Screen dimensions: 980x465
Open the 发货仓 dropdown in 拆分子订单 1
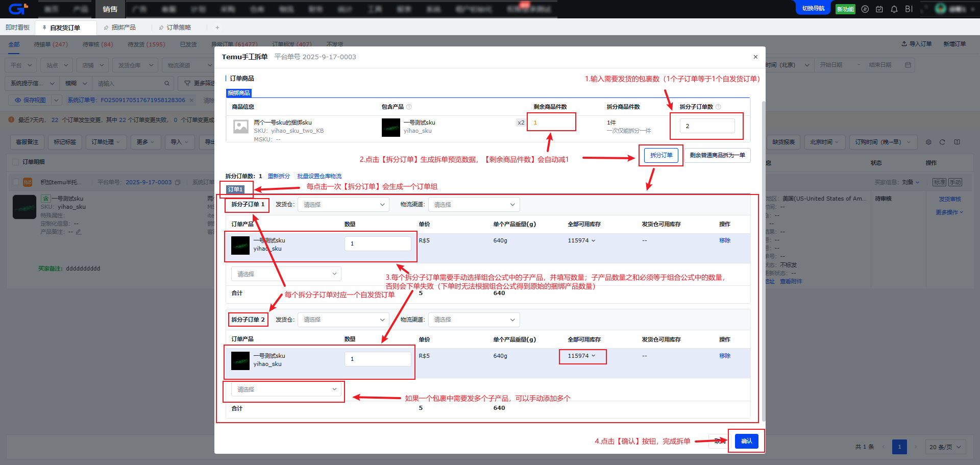[x=343, y=205]
